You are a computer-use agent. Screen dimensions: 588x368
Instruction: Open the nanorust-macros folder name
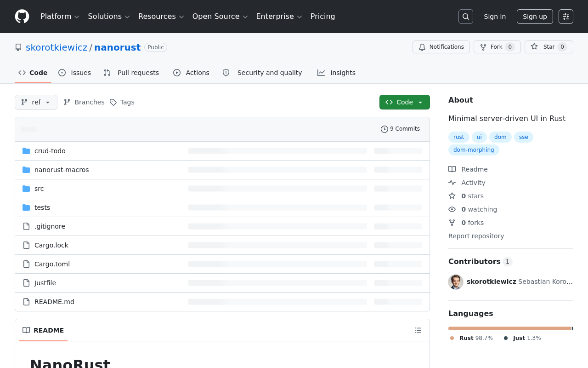tap(62, 170)
